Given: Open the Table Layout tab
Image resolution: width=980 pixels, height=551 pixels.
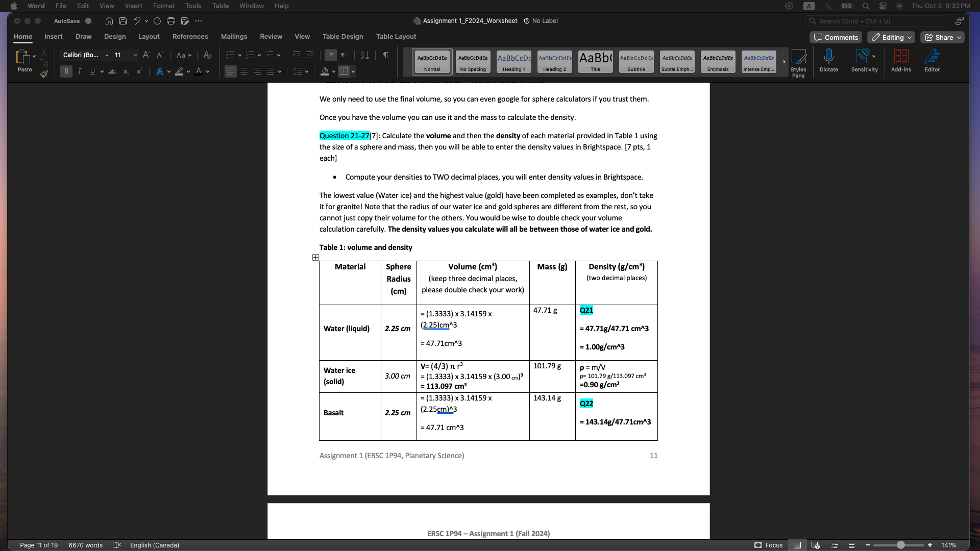Looking at the screenshot, I should pyautogui.click(x=396, y=37).
